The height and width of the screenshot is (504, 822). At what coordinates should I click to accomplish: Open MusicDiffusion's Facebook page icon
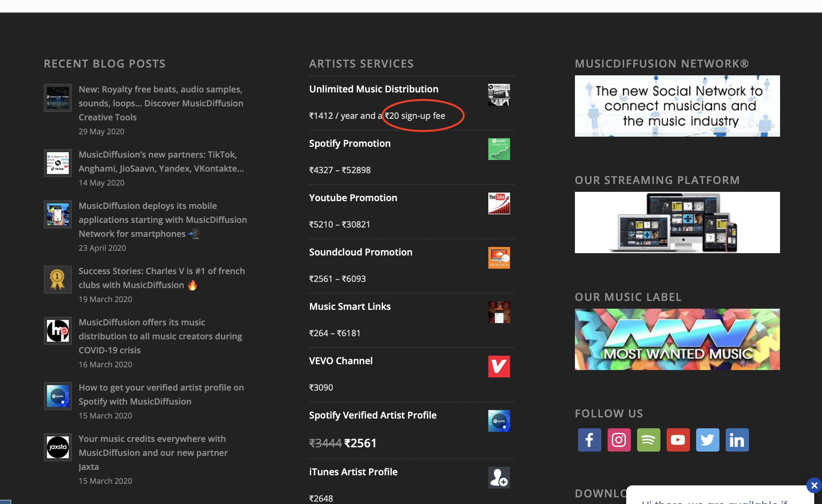[589, 440]
